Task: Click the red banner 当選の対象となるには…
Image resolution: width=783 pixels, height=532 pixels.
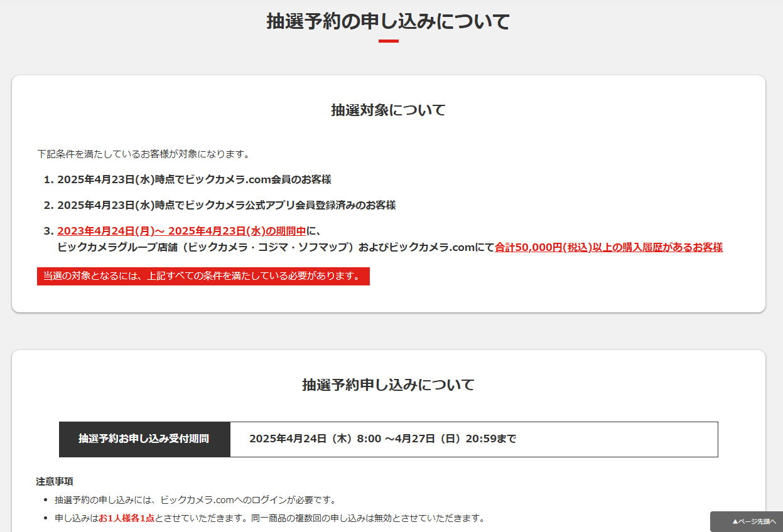Action: coord(203,277)
